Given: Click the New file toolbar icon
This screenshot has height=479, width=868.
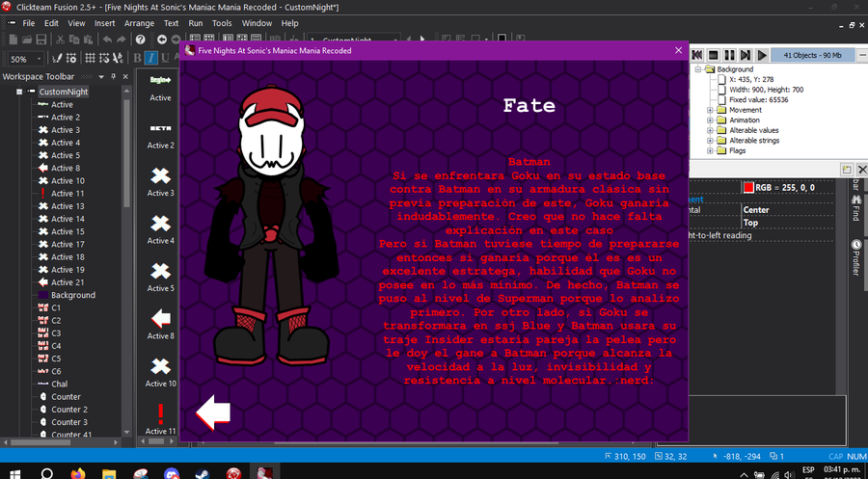Looking at the screenshot, I should point(14,40).
